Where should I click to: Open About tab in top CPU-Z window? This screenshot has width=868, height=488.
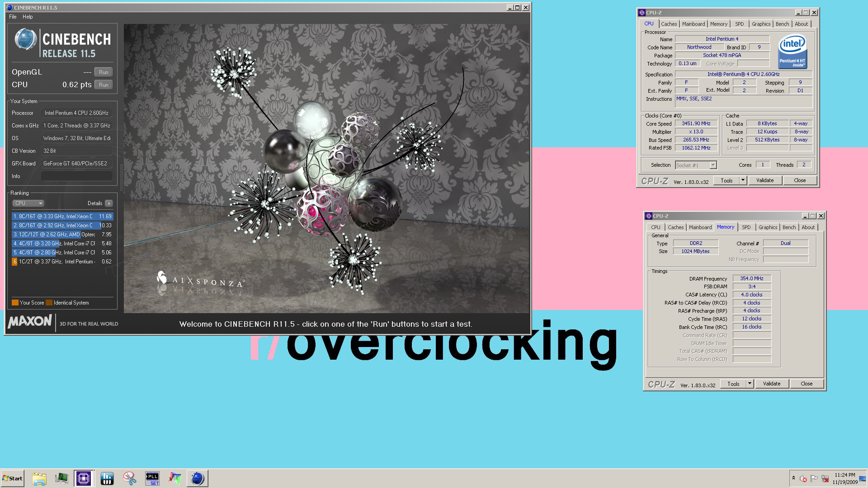802,24
